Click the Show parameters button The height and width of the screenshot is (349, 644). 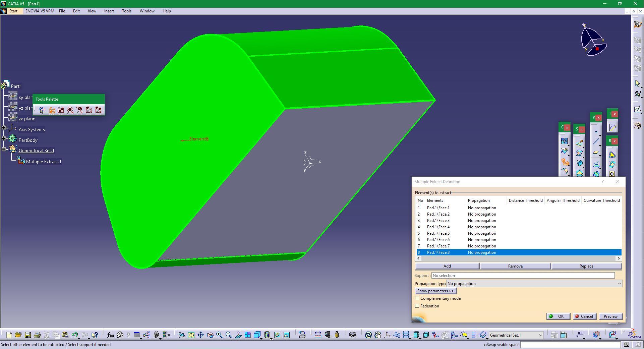[x=435, y=291]
